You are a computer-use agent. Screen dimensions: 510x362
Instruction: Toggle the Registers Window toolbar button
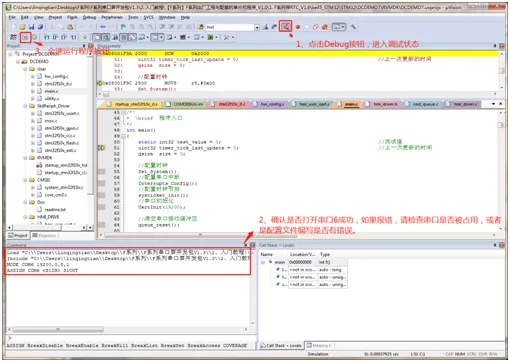(x=124, y=37)
